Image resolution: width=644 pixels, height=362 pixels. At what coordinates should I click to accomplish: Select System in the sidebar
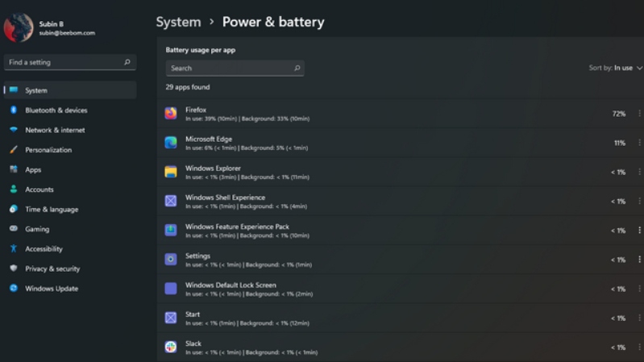(x=70, y=90)
